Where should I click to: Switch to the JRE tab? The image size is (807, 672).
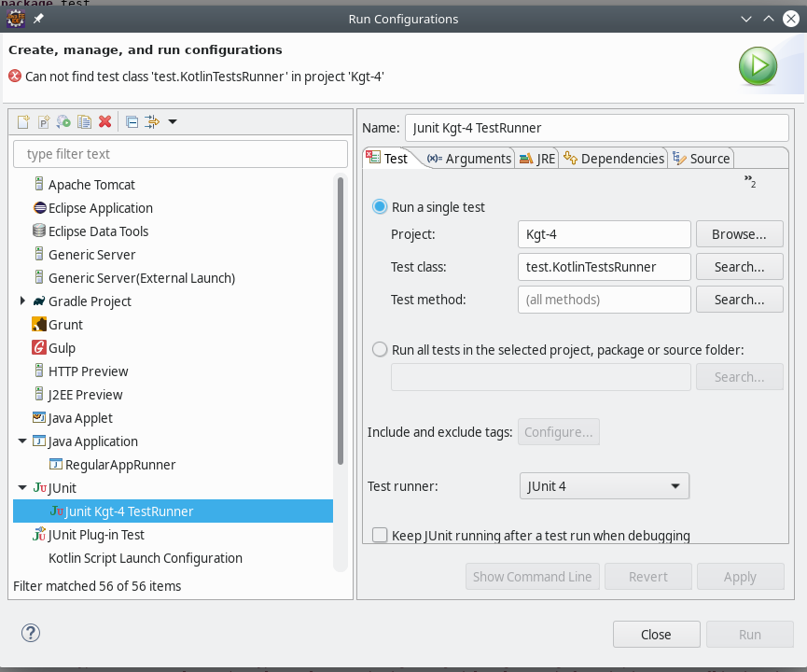coord(537,159)
